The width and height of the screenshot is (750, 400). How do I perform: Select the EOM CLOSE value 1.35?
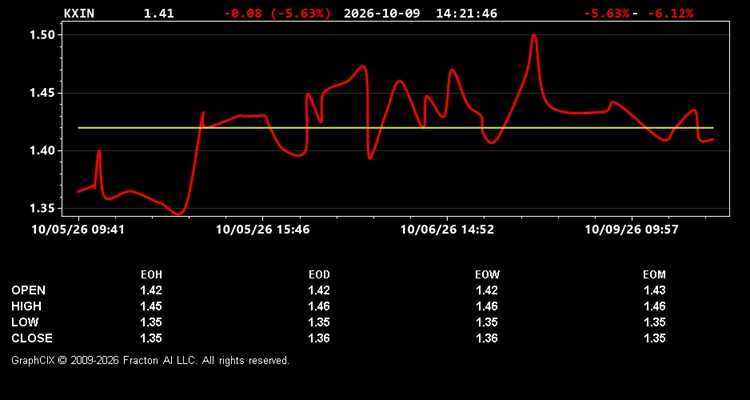tap(654, 338)
